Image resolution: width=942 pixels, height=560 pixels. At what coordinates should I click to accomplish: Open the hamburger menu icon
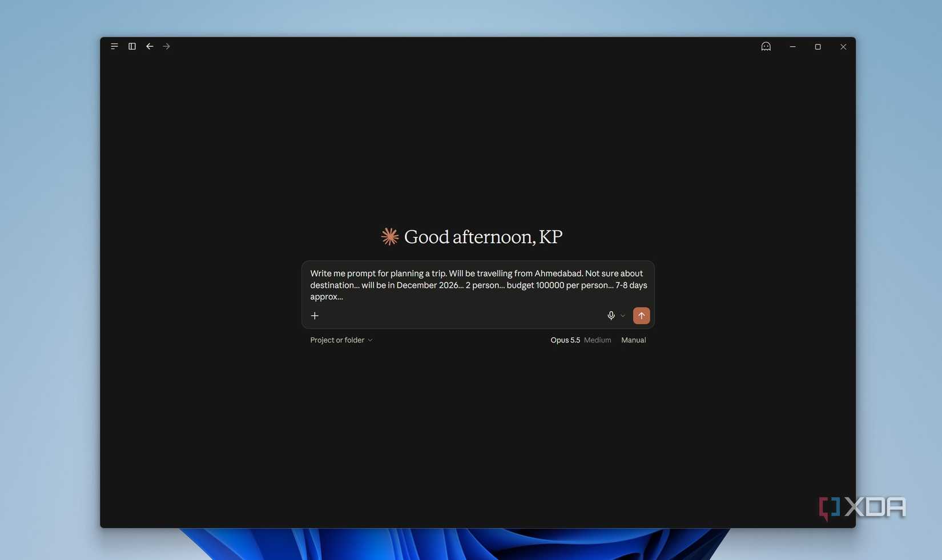pos(114,46)
